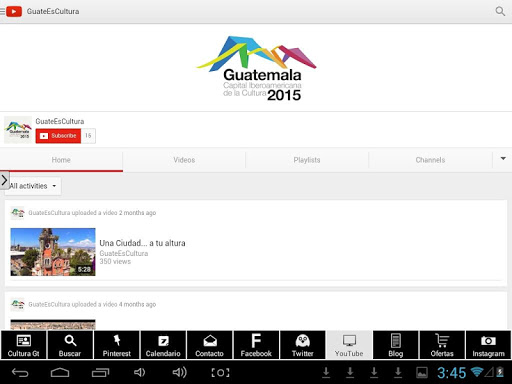The image size is (512, 384).
Task: Switch to the Playlists tab
Action: click(307, 160)
